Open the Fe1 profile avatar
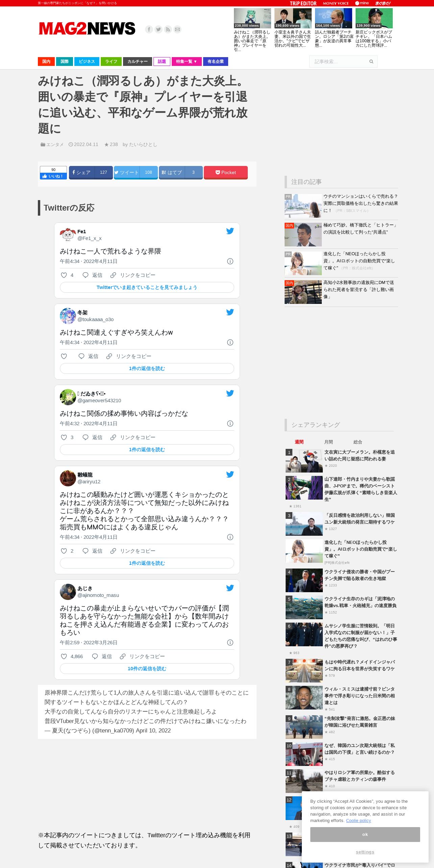Screen dimensions: 434x868 coord(68,235)
